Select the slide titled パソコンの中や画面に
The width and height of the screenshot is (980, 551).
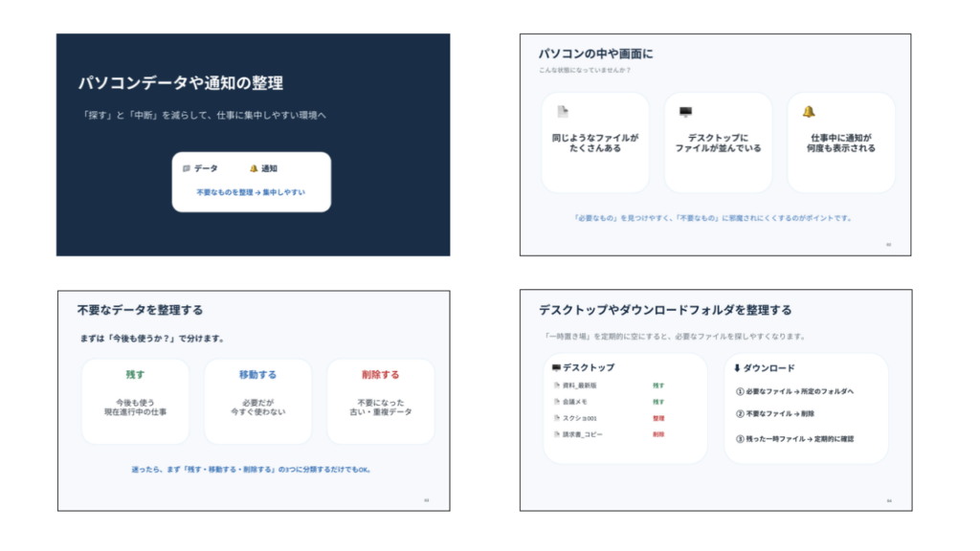click(715, 145)
